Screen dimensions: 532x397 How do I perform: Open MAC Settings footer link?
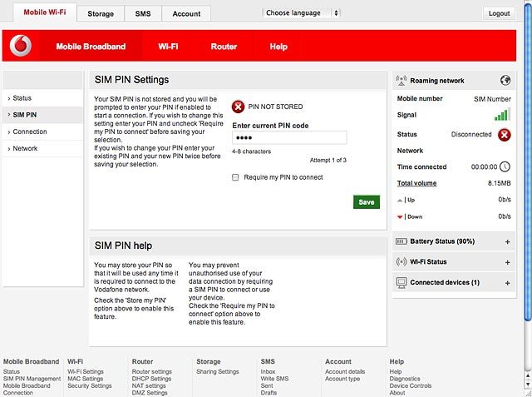pyautogui.click(x=85, y=379)
